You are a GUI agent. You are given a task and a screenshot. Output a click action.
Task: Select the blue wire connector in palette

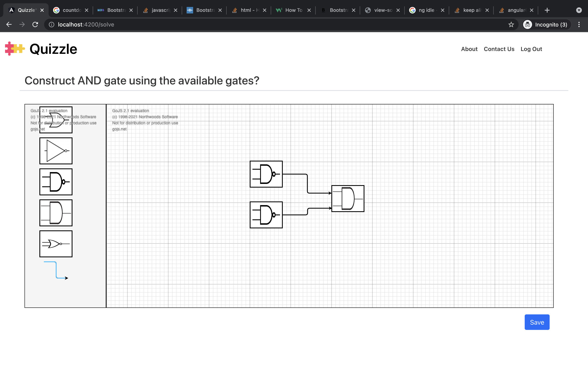click(56, 270)
